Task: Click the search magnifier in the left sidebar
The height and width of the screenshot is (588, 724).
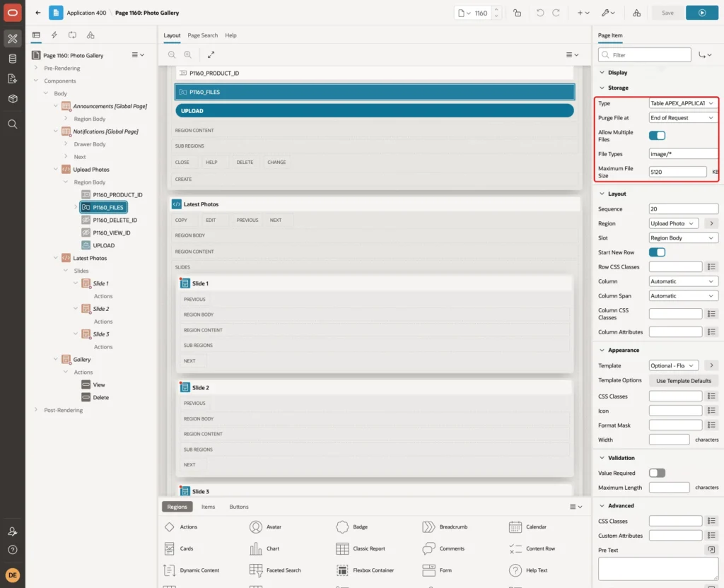Action: 13,124
